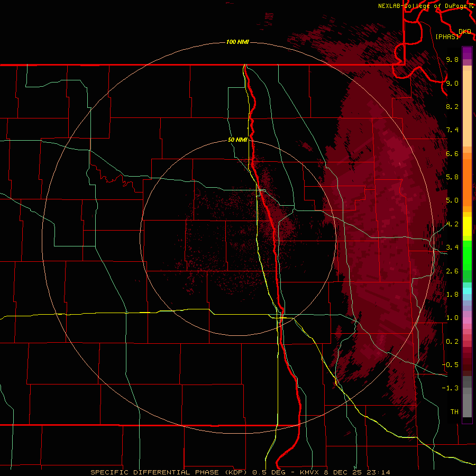Pick the cyan segment of the color bar

point(467,290)
